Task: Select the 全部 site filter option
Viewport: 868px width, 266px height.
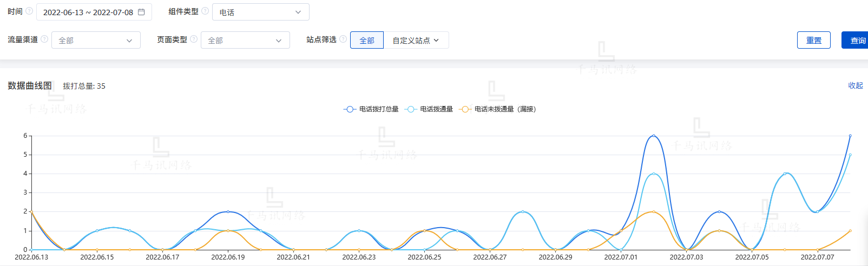Action: (367, 40)
